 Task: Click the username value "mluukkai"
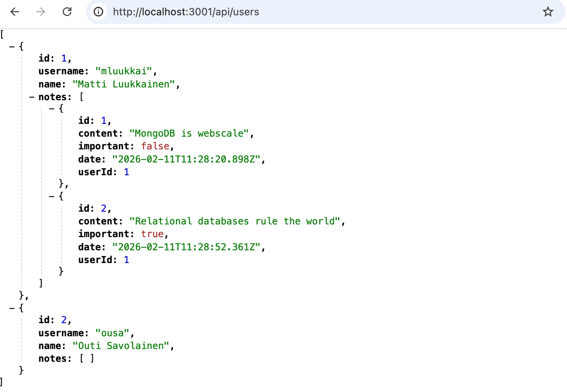coord(124,71)
